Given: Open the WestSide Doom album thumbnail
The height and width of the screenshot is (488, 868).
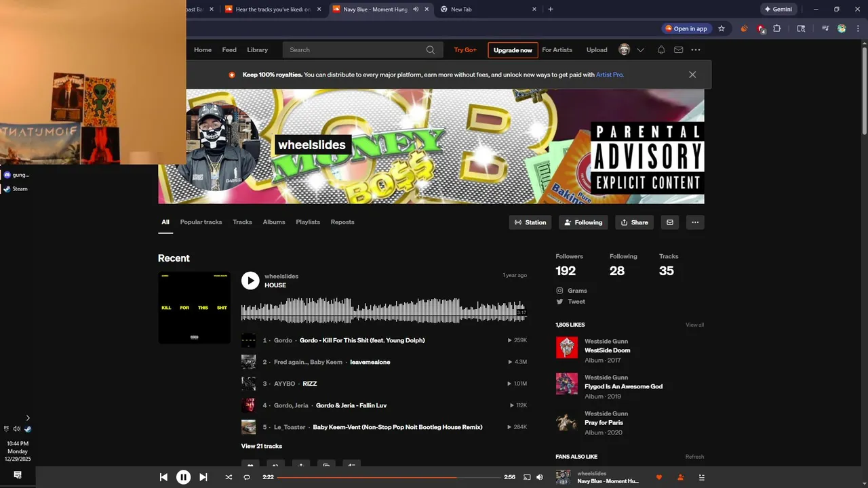Looking at the screenshot, I should click(x=567, y=348).
